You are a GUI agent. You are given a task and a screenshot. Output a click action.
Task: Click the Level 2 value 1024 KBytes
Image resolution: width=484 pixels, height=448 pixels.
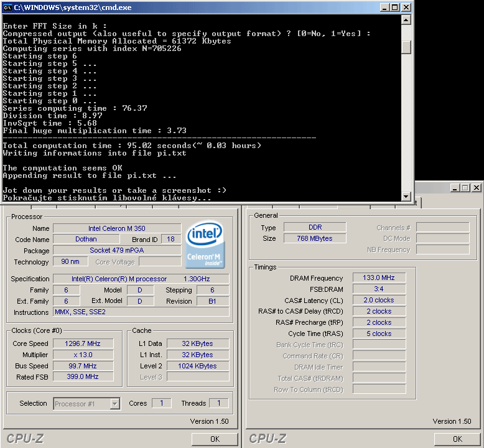click(198, 366)
